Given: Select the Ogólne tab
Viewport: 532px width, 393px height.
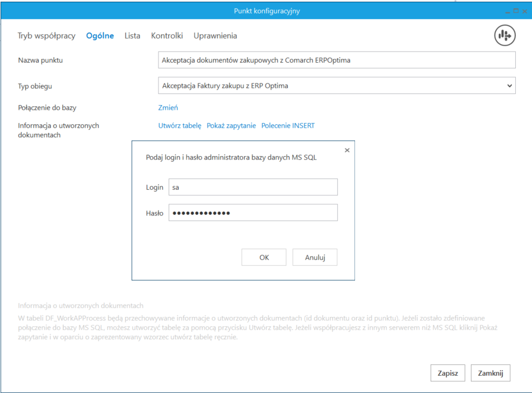Looking at the screenshot, I should [x=100, y=36].
